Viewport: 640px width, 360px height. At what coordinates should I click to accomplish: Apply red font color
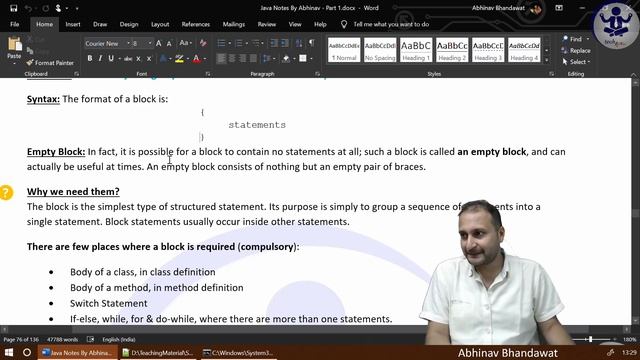[196, 59]
